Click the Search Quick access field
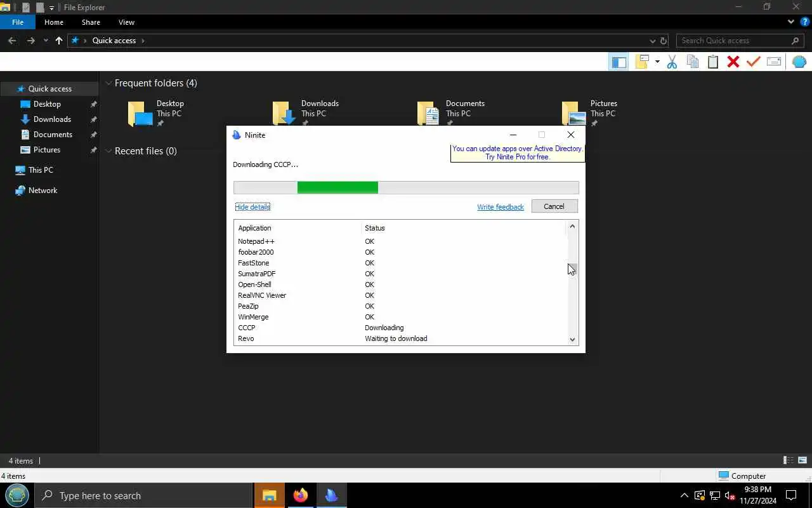The width and height of the screenshot is (812, 508). [740, 41]
